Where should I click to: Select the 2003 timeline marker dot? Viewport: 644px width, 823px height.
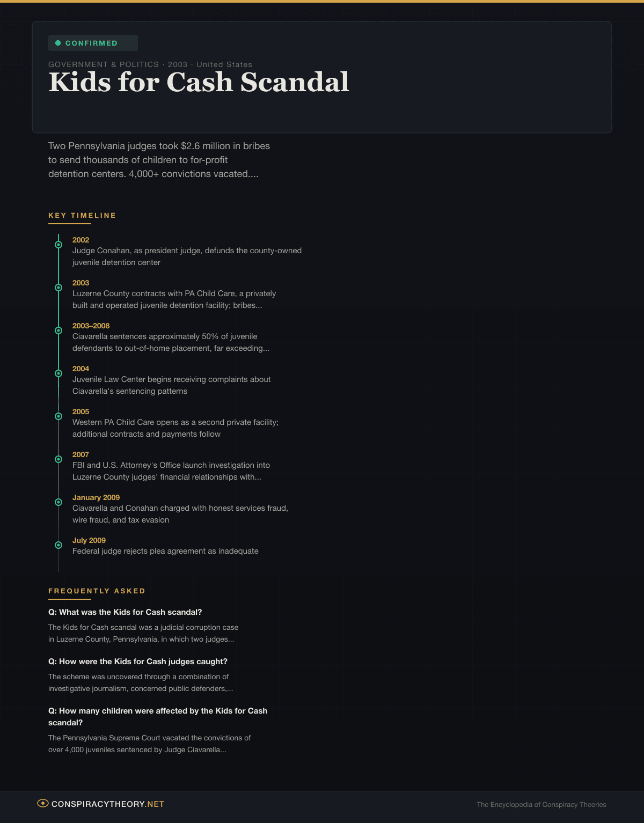(58, 288)
